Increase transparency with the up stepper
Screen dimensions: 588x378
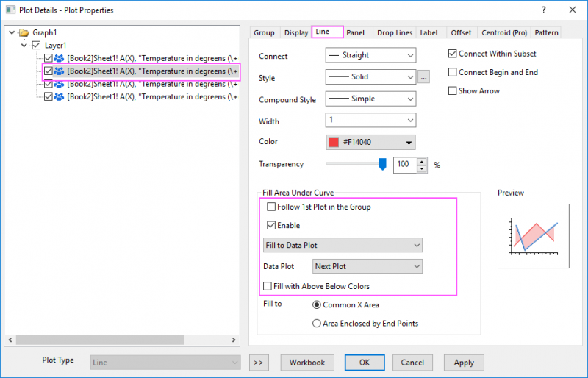422,162
